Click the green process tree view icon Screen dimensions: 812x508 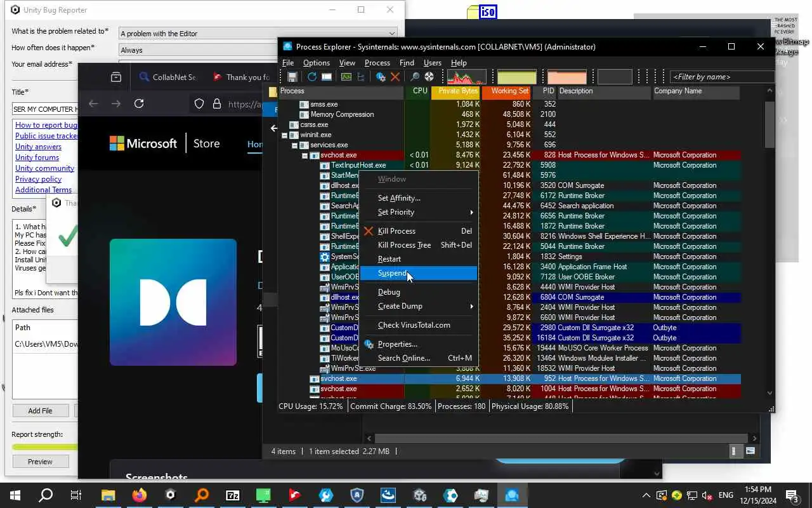tap(346, 77)
